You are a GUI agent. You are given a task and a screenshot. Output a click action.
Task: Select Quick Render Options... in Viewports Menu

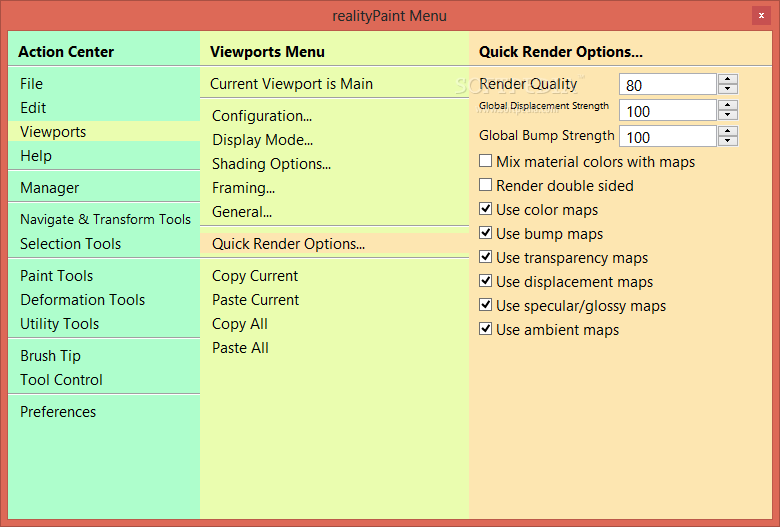(x=334, y=244)
